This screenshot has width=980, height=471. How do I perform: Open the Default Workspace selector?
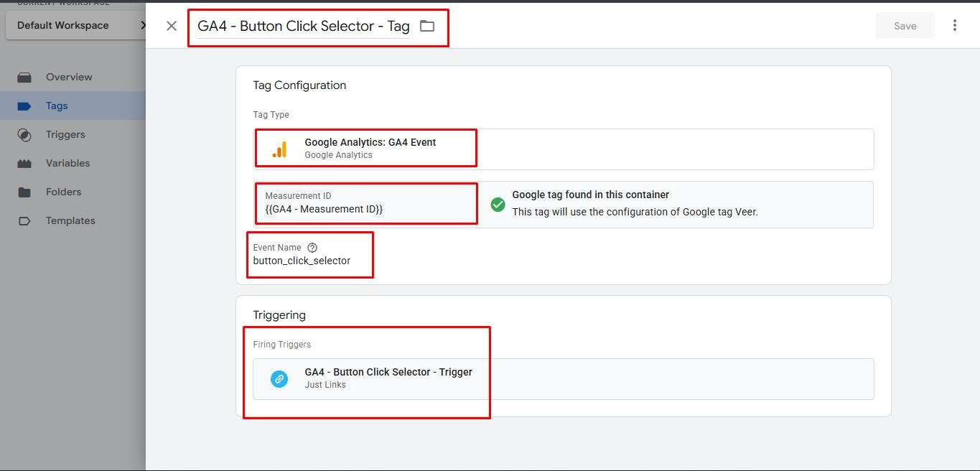(x=76, y=25)
